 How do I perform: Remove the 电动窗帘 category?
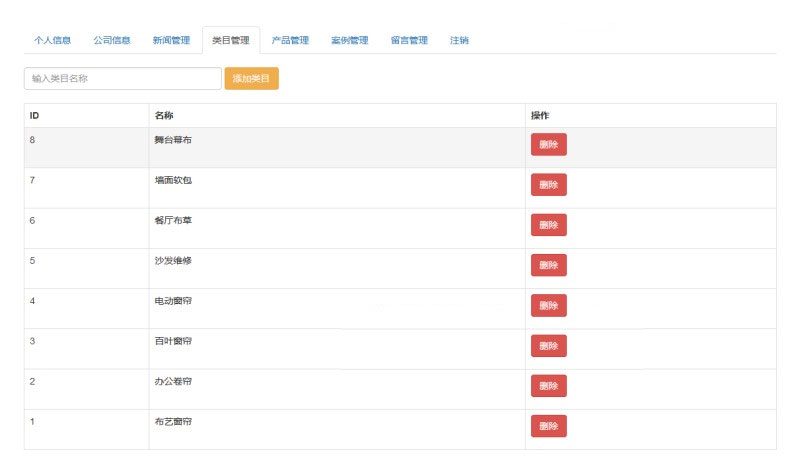tap(548, 305)
